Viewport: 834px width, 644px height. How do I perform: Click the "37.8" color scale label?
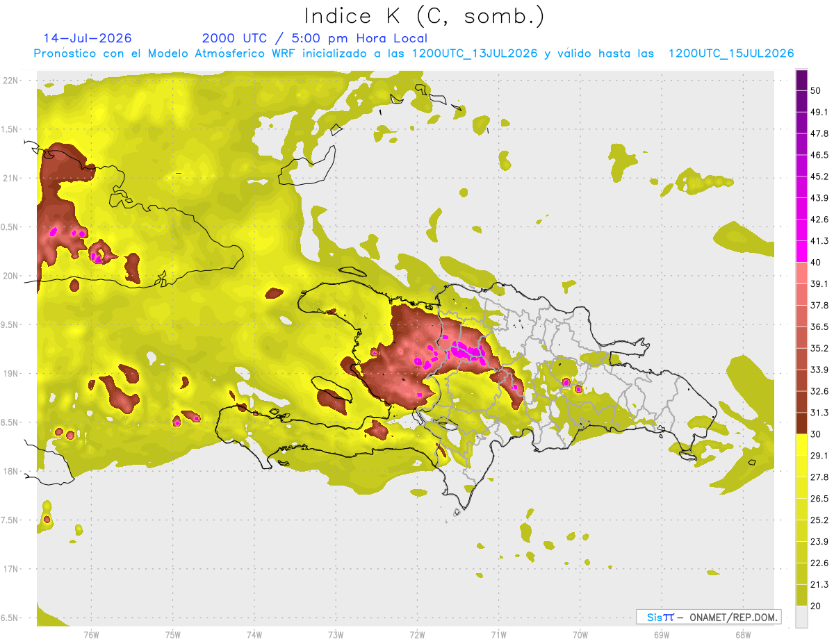[819, 306]
